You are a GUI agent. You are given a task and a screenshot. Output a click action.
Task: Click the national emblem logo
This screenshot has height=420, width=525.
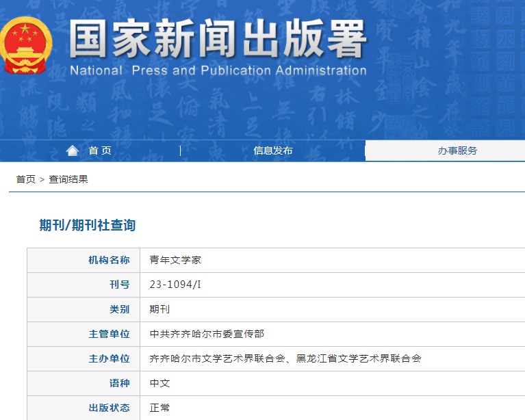point(26,45)
